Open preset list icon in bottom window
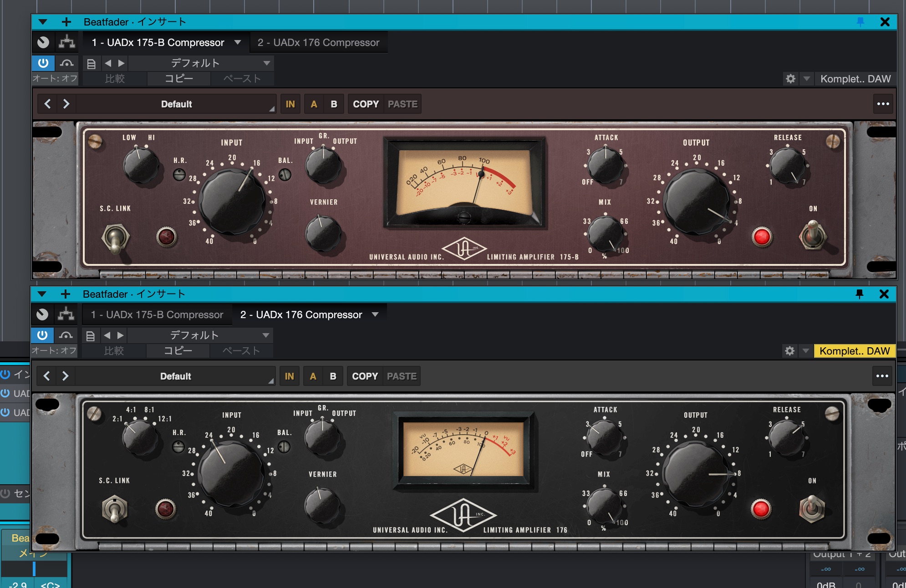The width and height of the screenshot is (906, 588). 90,335
